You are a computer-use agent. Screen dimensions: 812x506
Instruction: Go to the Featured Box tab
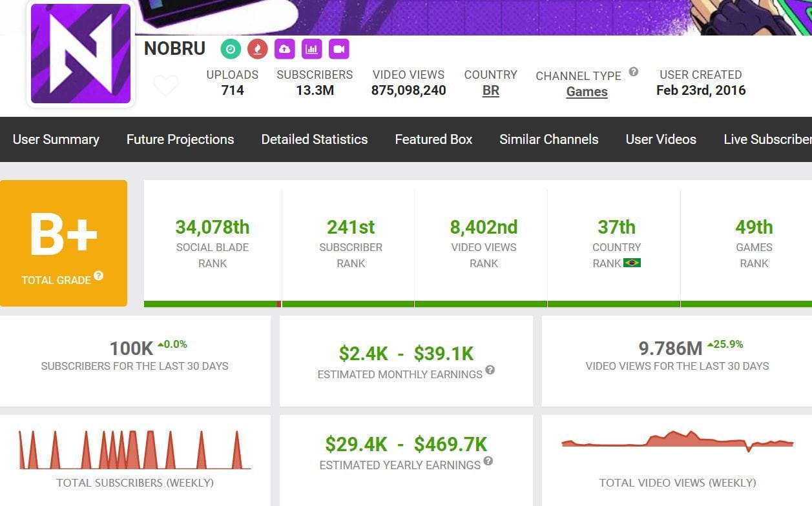point(433,139)
